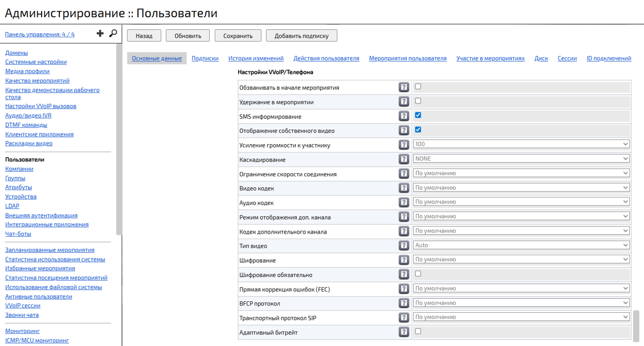The width and height of the screenshot is (644, 346).
Task: Open the История изменений tab
Action: tap(256, 58)
